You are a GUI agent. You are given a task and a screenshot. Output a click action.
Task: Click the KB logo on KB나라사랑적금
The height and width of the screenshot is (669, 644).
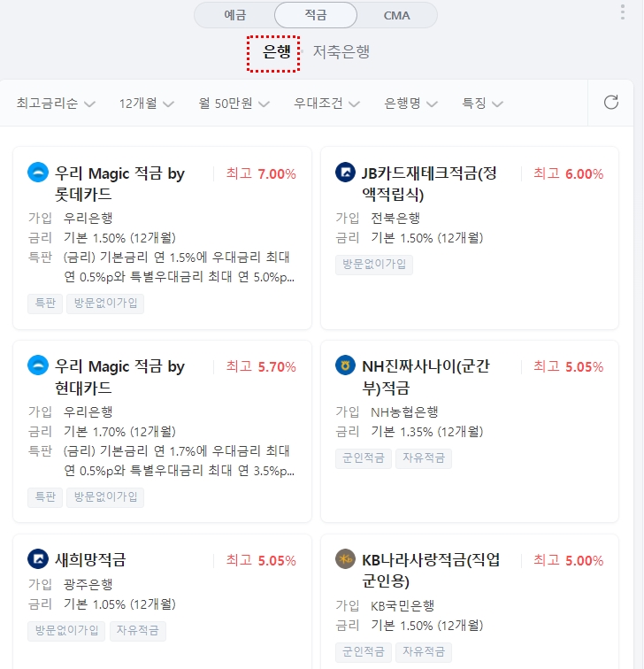(346, 559)
